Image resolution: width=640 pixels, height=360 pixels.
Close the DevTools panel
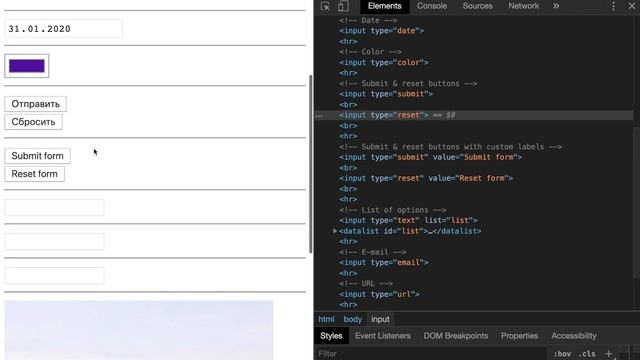pos(631,6)
